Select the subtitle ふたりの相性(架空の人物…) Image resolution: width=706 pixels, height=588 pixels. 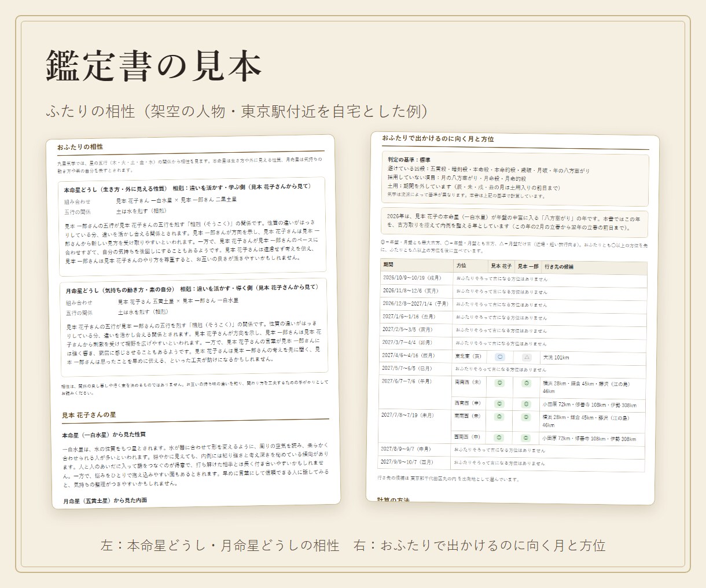tap(238, 111)
